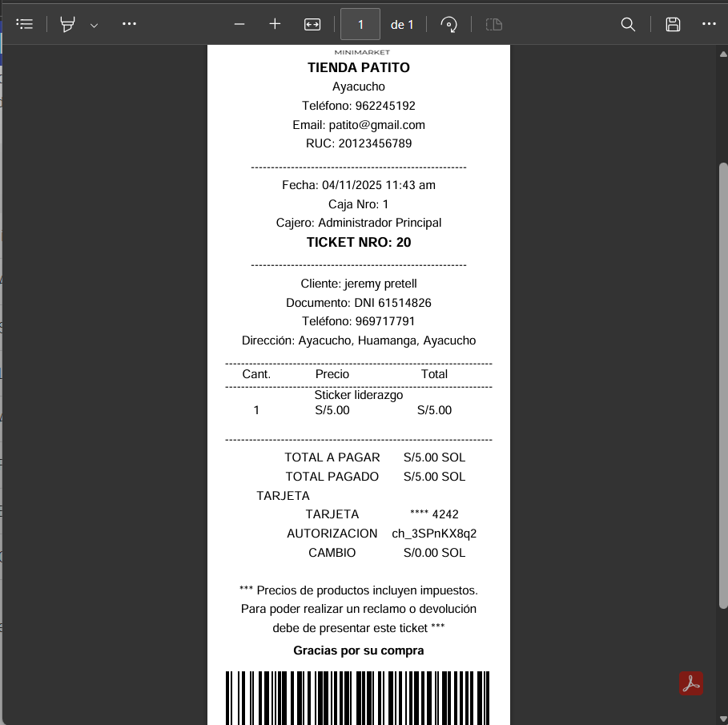Toggle the page view layout button
This screenshot has height=725, width=728.
tap(494, 24)
